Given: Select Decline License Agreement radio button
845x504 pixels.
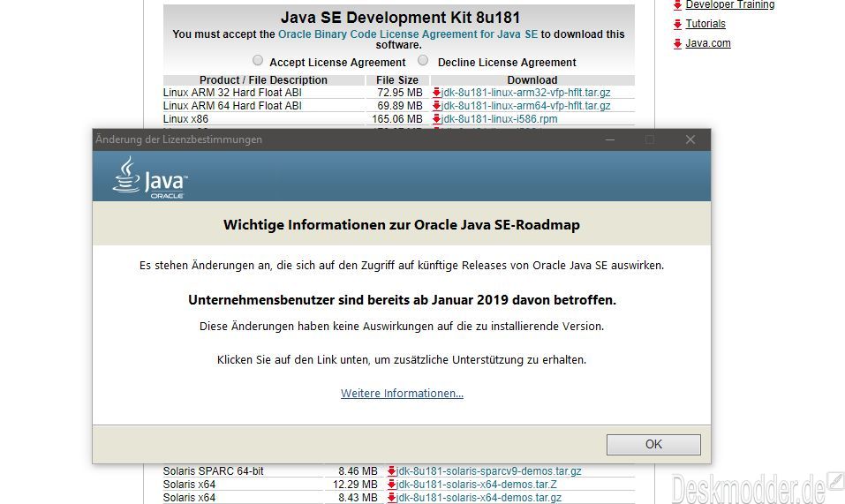Looking at the screenshot, I should (423, 60).
